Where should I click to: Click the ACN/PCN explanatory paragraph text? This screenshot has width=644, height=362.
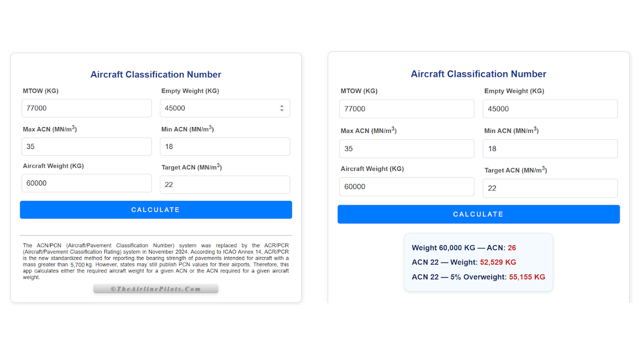tap(156, 262)
